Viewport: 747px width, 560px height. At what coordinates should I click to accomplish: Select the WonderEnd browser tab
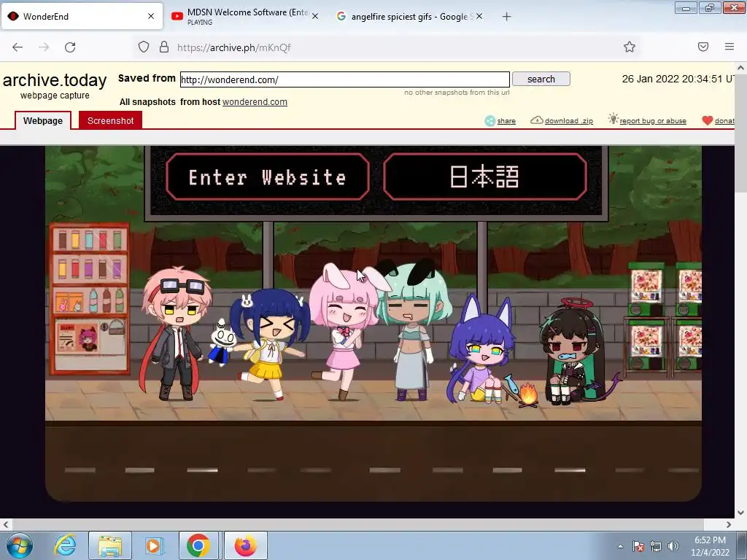(x=82, y=16)
